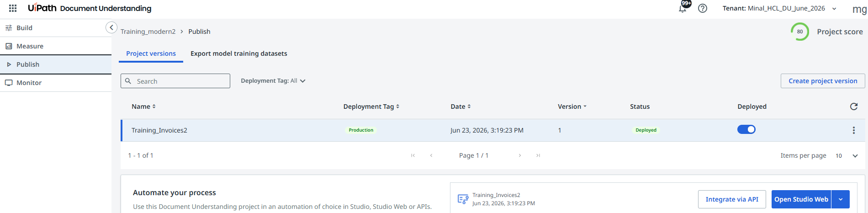Sort table by Deployment Tag column
The width and height of the screenshot is (868, 213).
[x=371, y=106]
